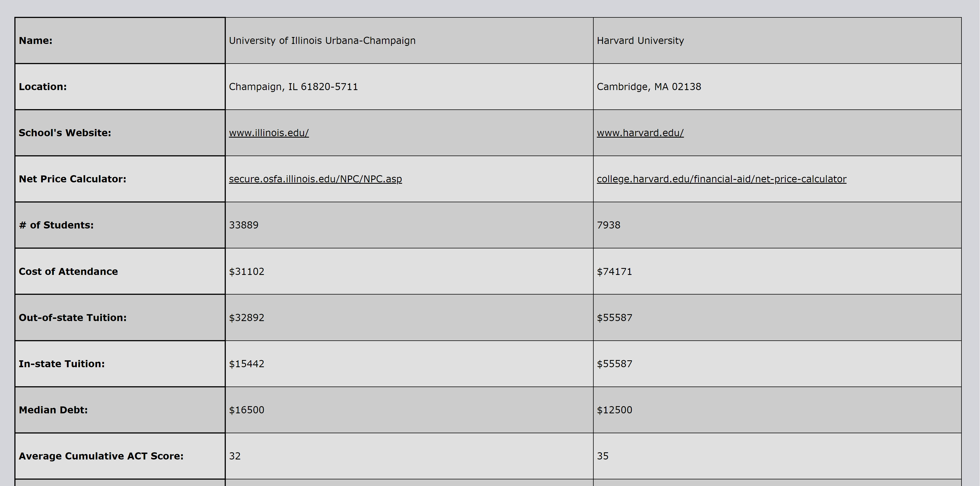Open the www.illinois.edu website link
The image size is (980, 486).
pos(269,133)
